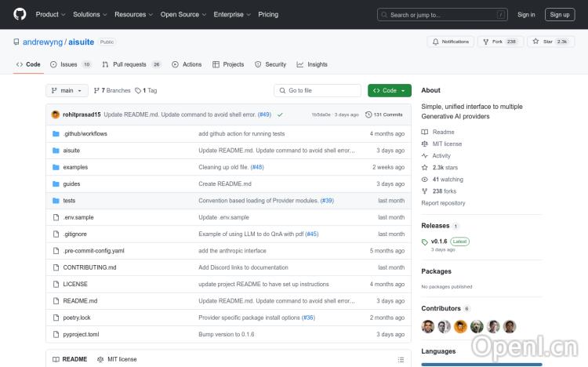This screenshot has width=588, height=367.
Task: Click the tag icon next to 1 Tag
Action: (x=139, y=91)
